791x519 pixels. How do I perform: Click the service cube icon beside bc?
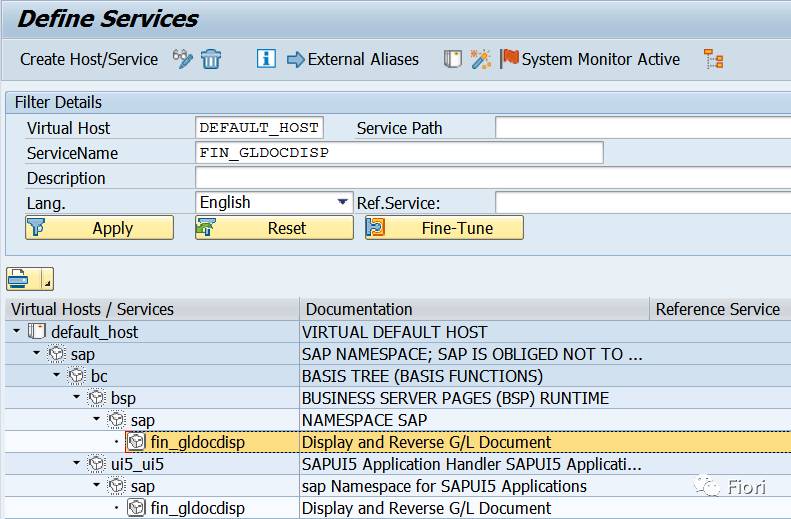tap(77, 376)
